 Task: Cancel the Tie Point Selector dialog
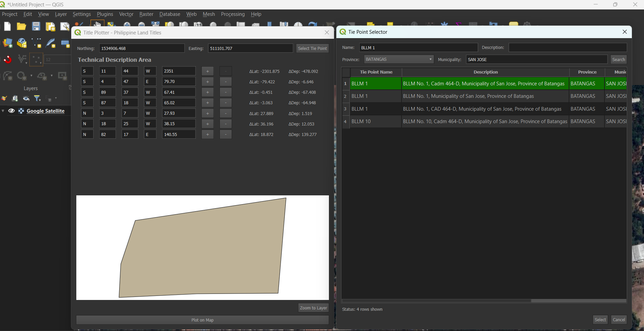click(619, 320)
